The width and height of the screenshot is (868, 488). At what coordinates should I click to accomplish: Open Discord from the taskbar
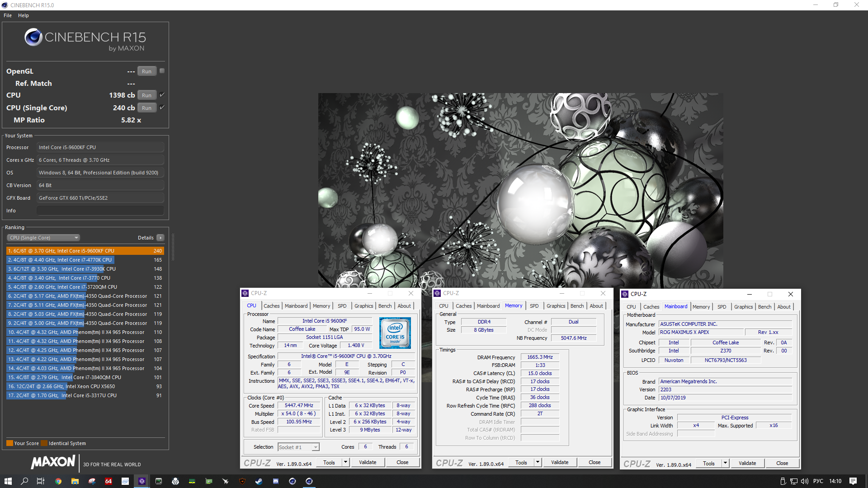pos(276,481)
